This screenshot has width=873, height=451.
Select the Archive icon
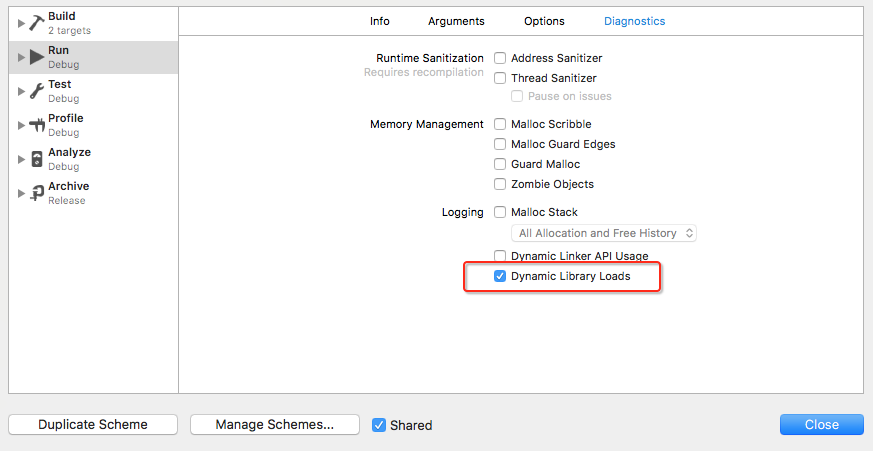pyautogui.click(x=37, y=193)
